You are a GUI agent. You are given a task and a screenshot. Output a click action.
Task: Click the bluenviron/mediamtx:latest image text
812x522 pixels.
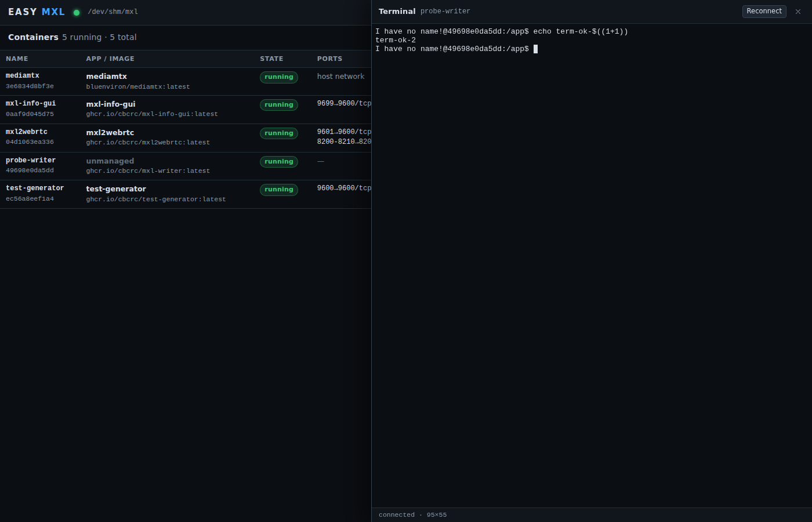point(138,87)
